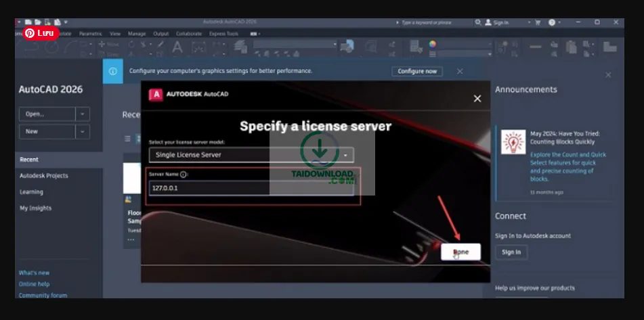
Task: Open the object color dropdown beside the color wheel
Action: [x=465, y=44]
